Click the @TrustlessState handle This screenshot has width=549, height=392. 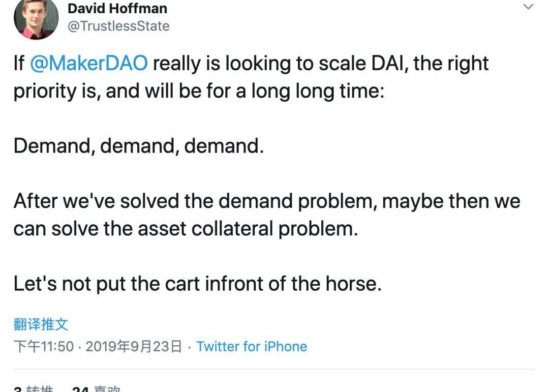pyautogui.click(x=118, y=26)
